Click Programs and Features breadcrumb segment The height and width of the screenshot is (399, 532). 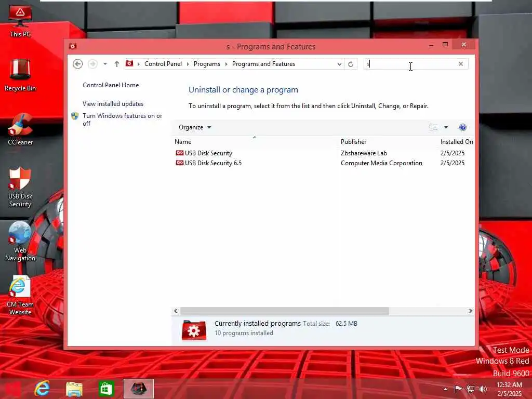[263, 64]
